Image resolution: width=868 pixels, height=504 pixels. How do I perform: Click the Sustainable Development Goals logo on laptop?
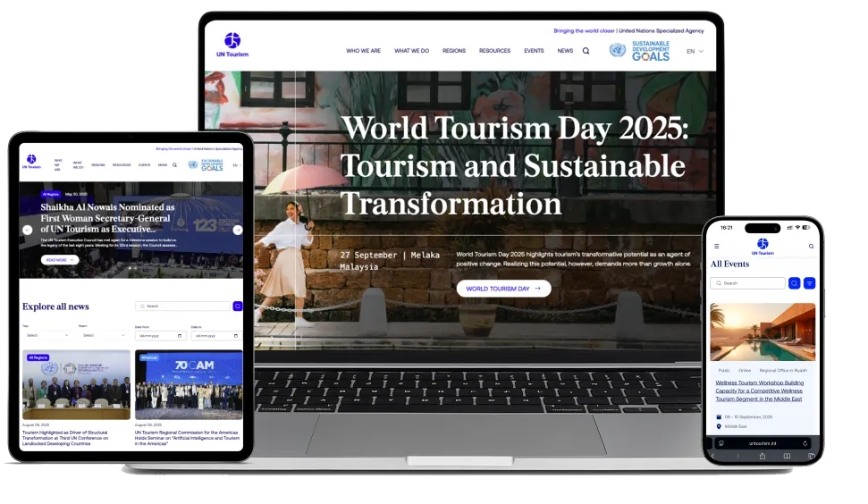click(x=639, y=51)
